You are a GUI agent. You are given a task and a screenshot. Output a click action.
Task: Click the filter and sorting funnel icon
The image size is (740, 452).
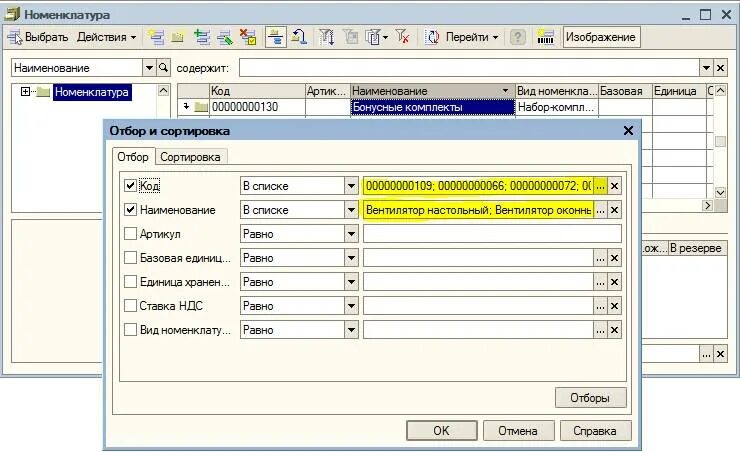pyautogui.click(x=327, y=37)
